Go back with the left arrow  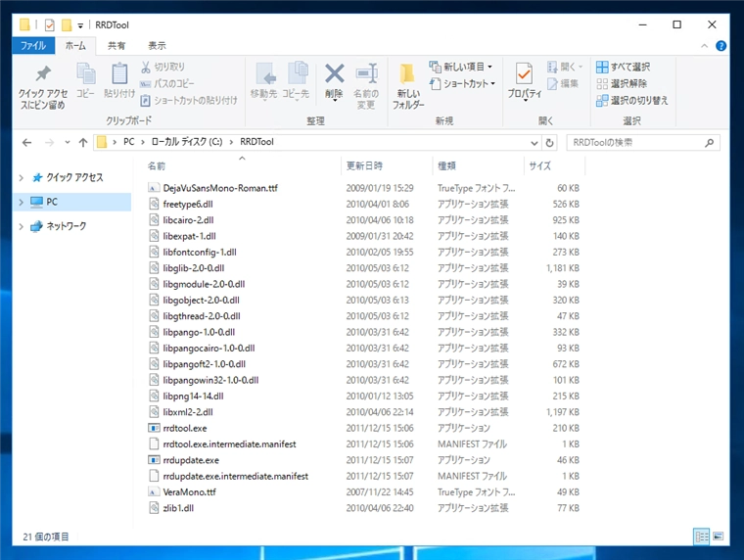(x=27, y=142)
